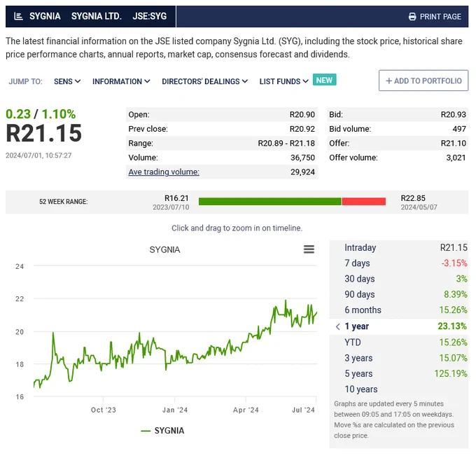The width and height of the screenshot is (476, 456).
Task: Click the plus icon on Add to Portfolio
Action: click(388, 81)
